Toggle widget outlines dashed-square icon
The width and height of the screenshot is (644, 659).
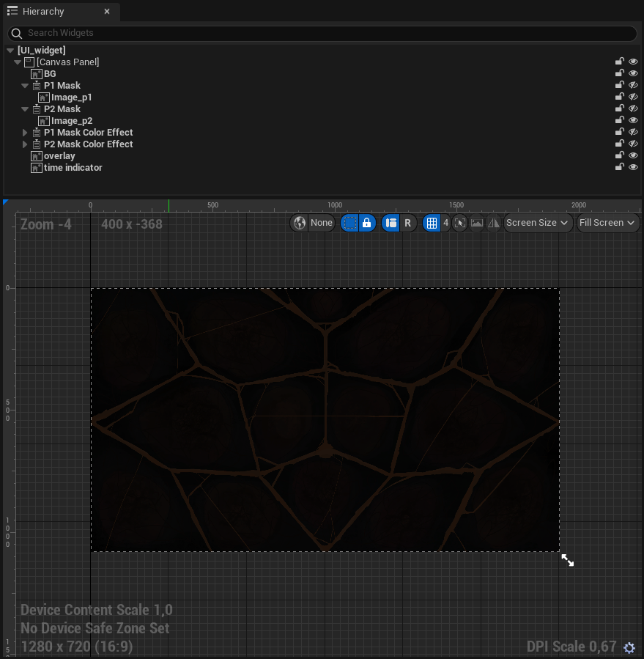point(350,223)
